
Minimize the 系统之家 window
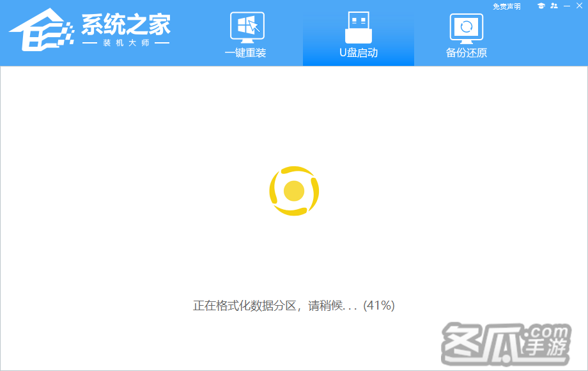click(566, 6)
